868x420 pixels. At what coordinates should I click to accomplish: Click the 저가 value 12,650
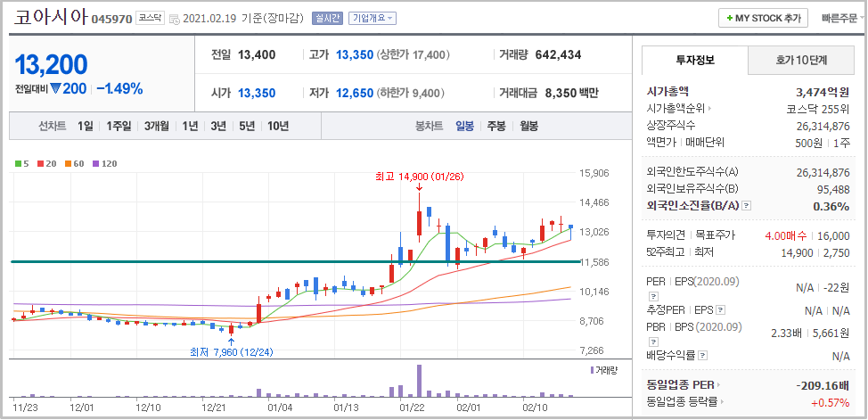(355, 94)
